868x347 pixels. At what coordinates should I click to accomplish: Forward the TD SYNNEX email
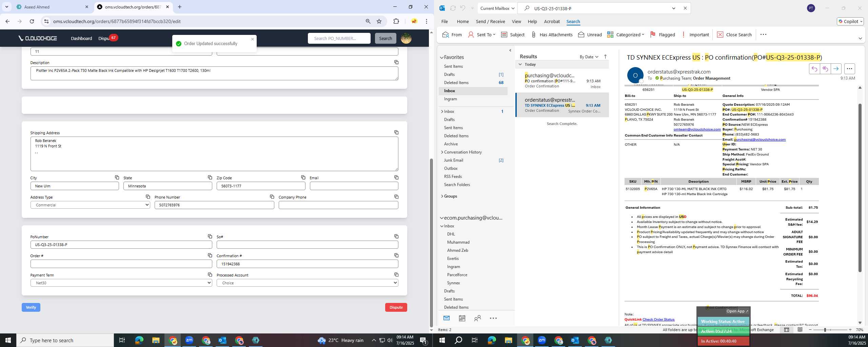pos(836,69)
